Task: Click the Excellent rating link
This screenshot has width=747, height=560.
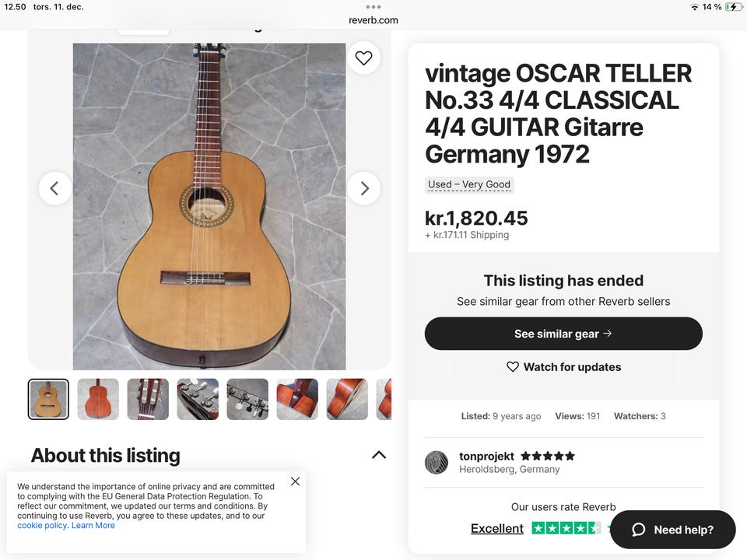Action: pos(496,529)
